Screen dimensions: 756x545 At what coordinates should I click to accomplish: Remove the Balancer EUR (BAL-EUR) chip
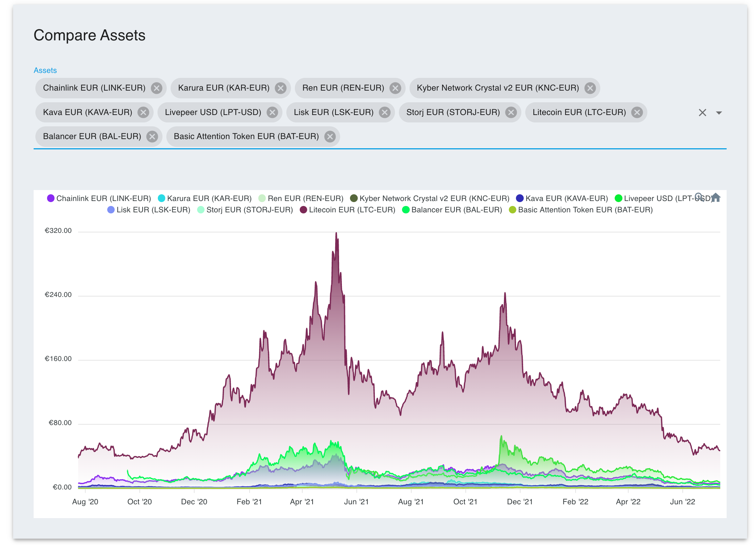tap(152, 137)
